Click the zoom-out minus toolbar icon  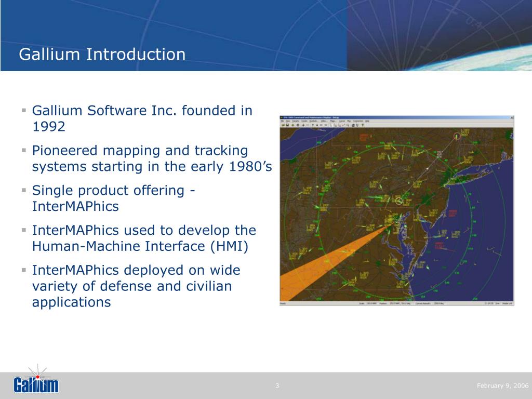[x=308, y=125]
